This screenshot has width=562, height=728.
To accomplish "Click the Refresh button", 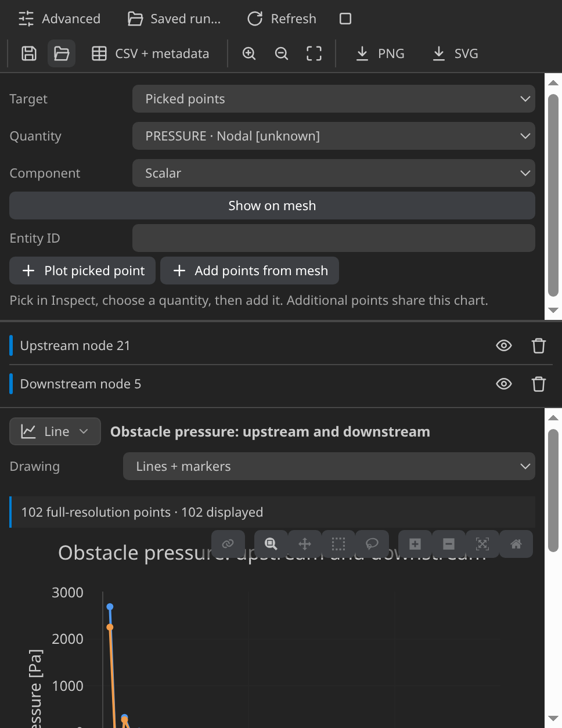I will (282, 19).
